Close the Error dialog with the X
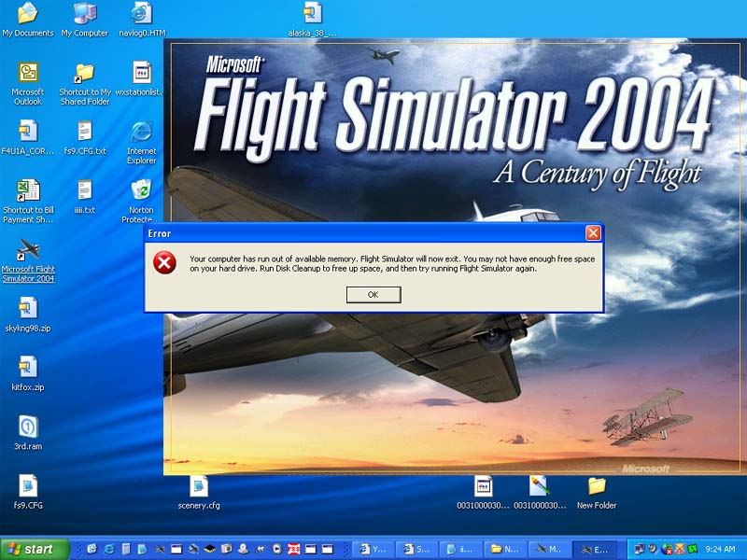747x560 pixels. [593, 233]
